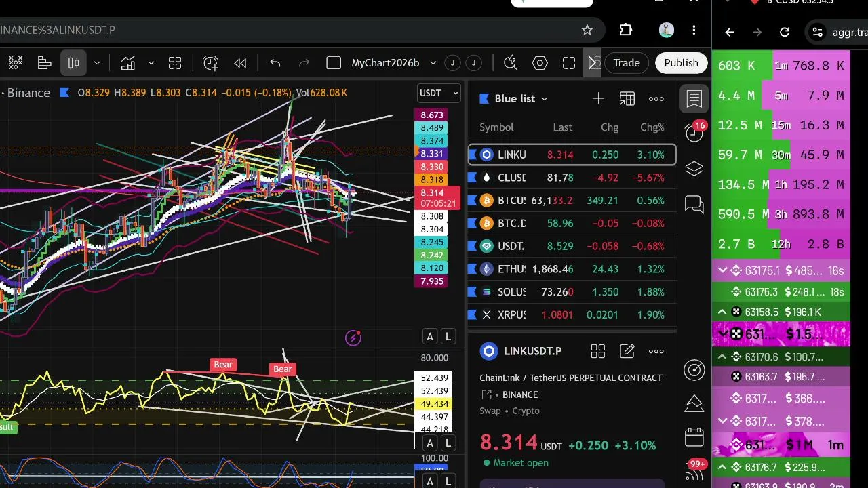Open the calendar panel in the sidebar
868x488 pixels.
(694, 437)
